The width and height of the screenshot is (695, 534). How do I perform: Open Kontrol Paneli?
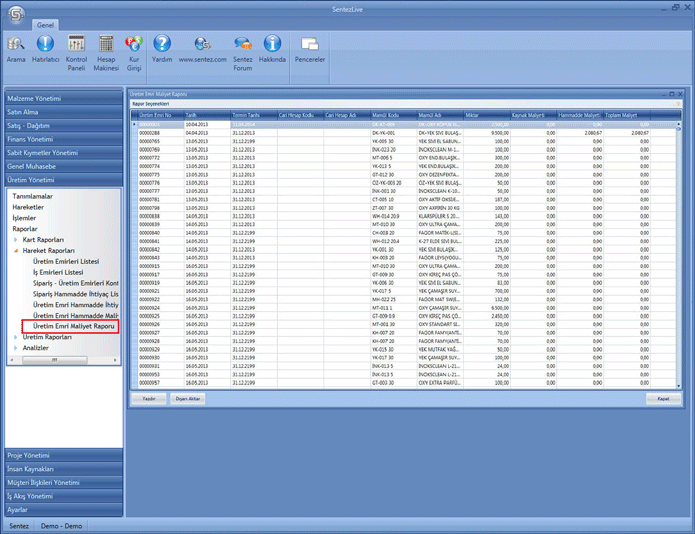(76, 53)
